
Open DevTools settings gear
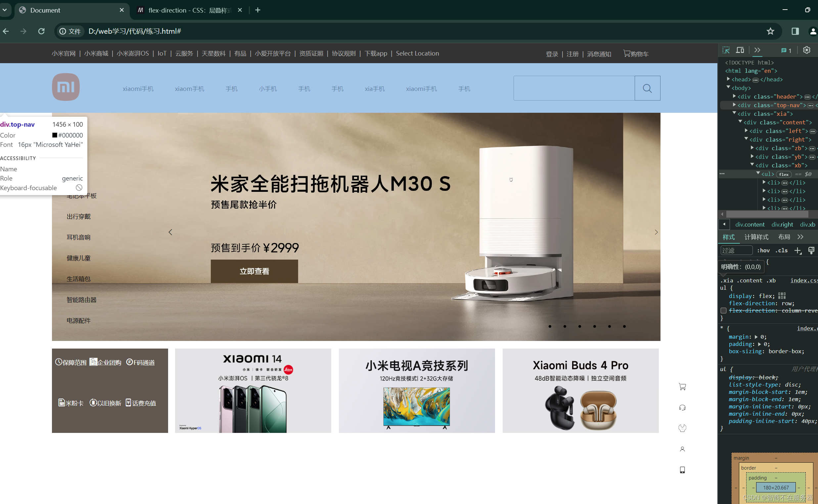806,50
